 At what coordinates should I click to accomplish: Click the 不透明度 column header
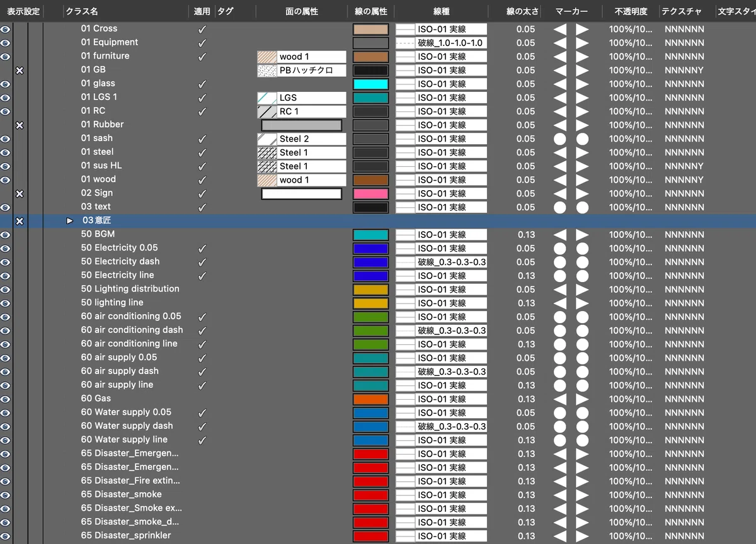(x=631, y=11)
